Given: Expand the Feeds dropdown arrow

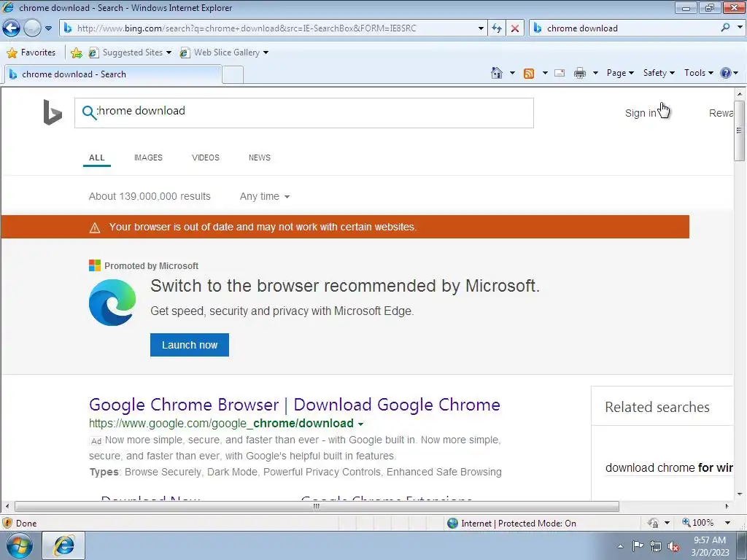Looking at the screenshot, I should point(545,73).
